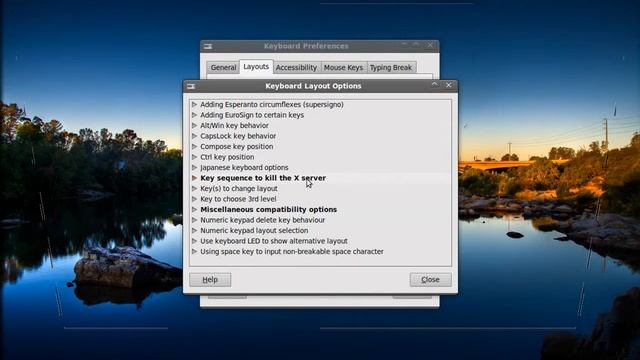Click Close button in Layout Options dialog
This screenshot has width=640, height=360.
pos(430,280)
